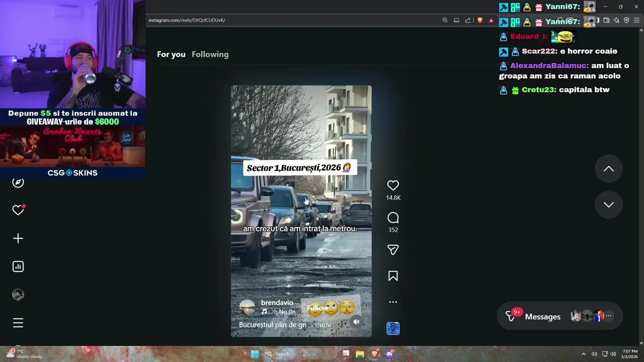Advance to next reel with down arrow
The image size is (644, 362).
click(x=609, y=205)
